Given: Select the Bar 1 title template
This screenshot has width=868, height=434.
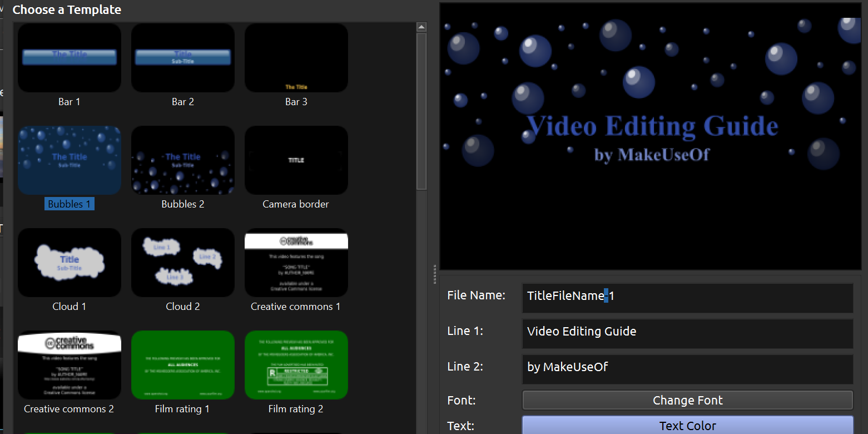Looking at the screenshot, I should pos(70,58).
